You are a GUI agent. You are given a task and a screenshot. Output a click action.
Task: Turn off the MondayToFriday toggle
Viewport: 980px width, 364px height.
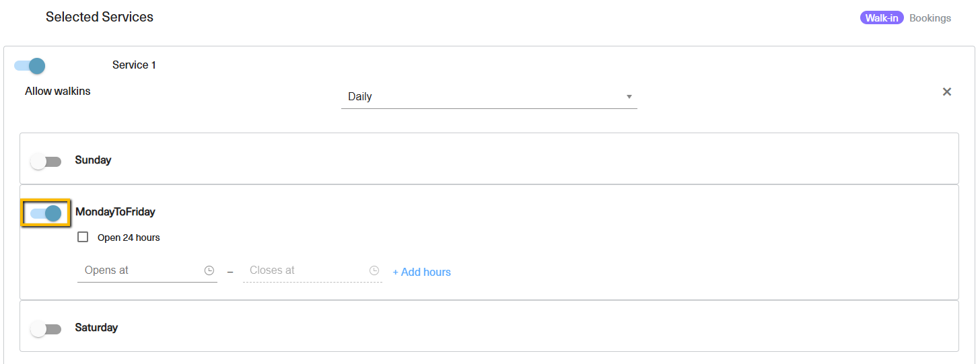(46, 213)
